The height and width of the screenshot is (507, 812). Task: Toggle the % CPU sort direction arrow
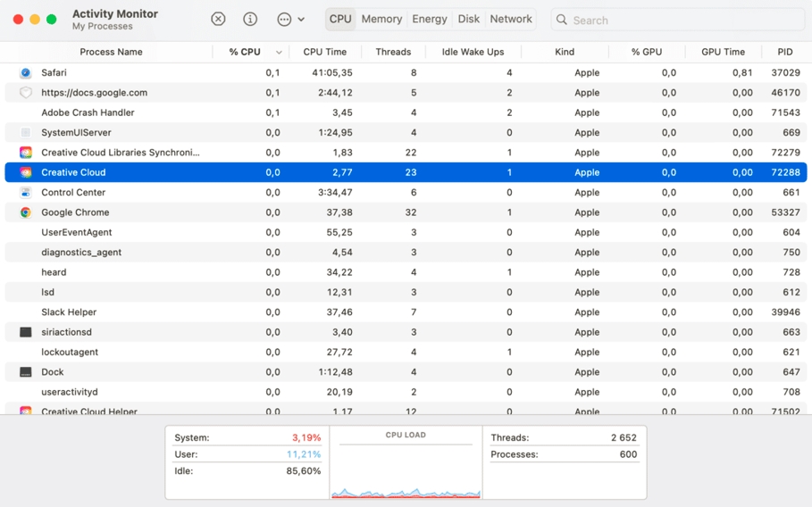279,53
